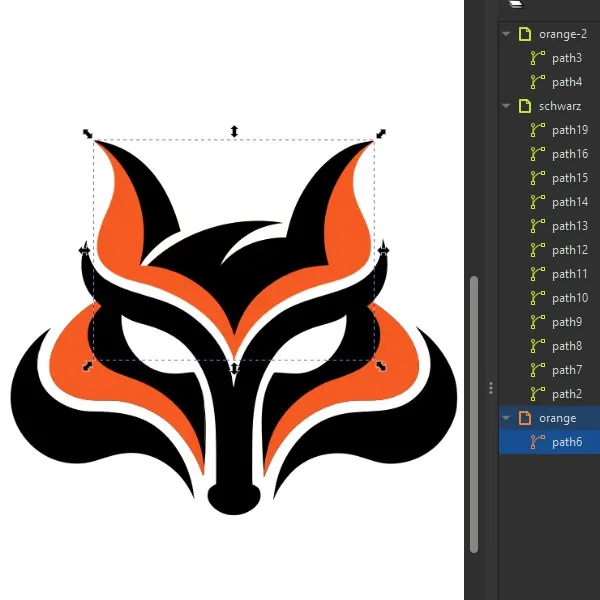600x600 pixels.
Task: Click the layer icon beside orange-2
Action: pyautogui.click(x=524, y=34)
